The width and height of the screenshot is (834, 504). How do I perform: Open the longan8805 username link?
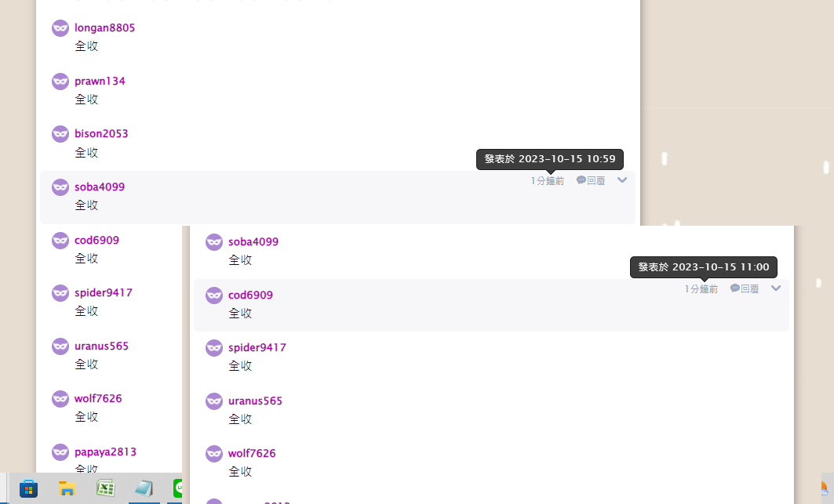click(x=105, y=27)
